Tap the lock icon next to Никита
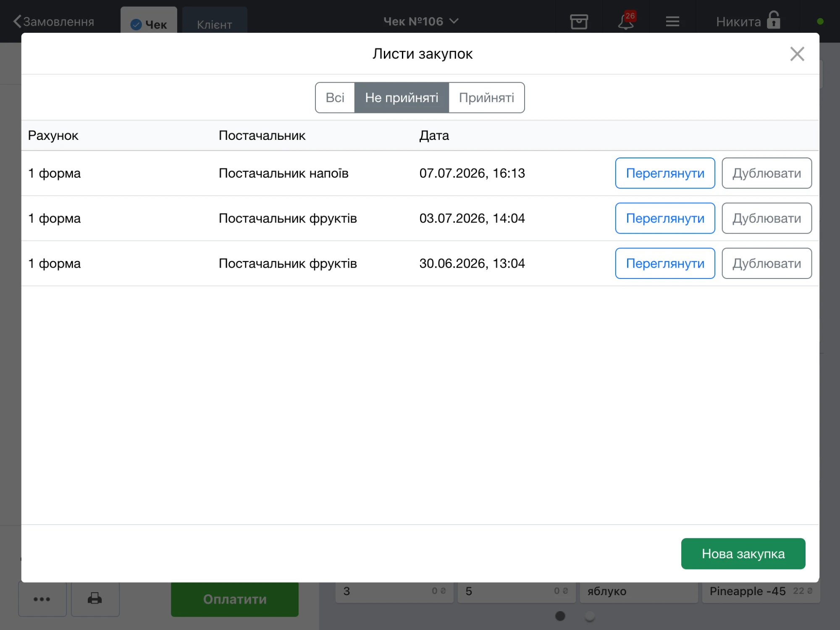The image size is (840, 630). [773, 20]
